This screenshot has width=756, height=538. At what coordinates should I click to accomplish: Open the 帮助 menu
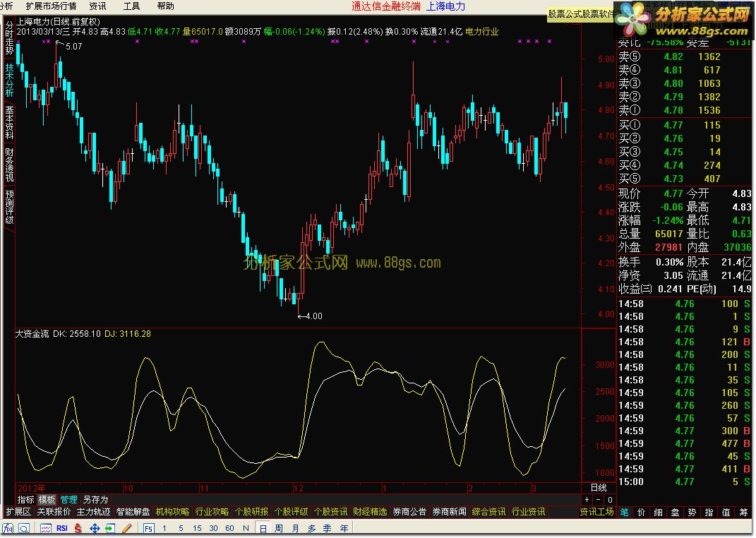[165, 6]
